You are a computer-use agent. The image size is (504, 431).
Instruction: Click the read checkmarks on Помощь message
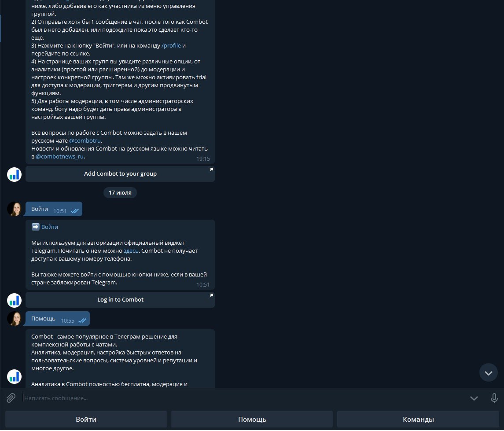coord(82,321)
